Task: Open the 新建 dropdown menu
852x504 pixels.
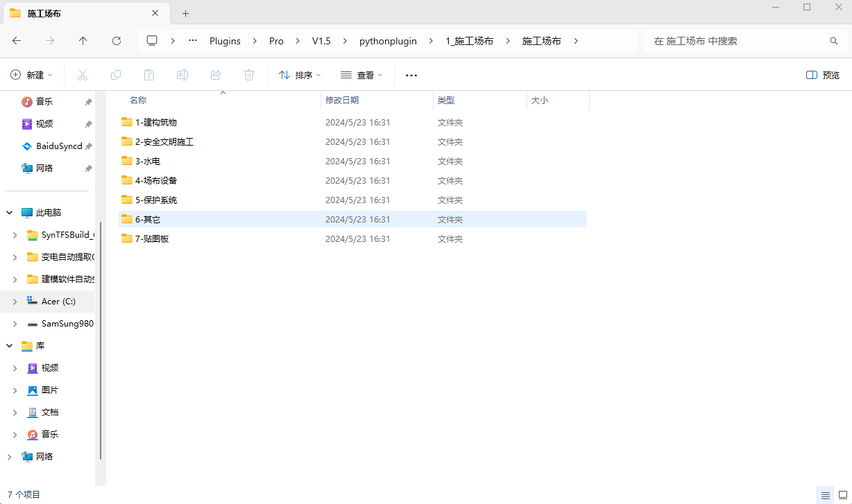Action: click(32, 75)
